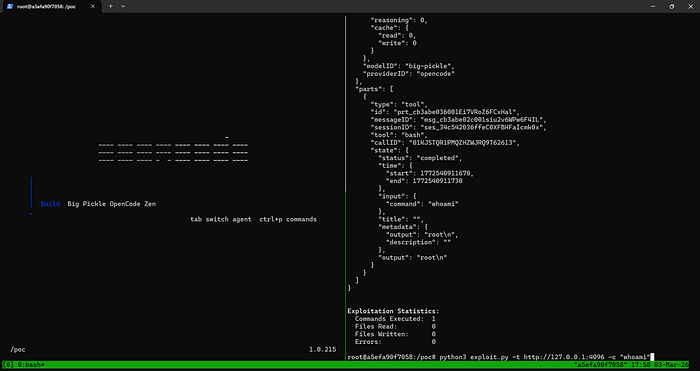This screenshot has height=371, width=700.
Task: Click the 'Errors: 0' line
Action: point(395,342)
